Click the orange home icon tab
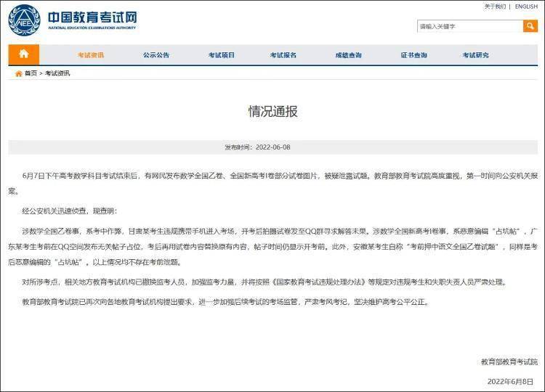 pos(24,54)
